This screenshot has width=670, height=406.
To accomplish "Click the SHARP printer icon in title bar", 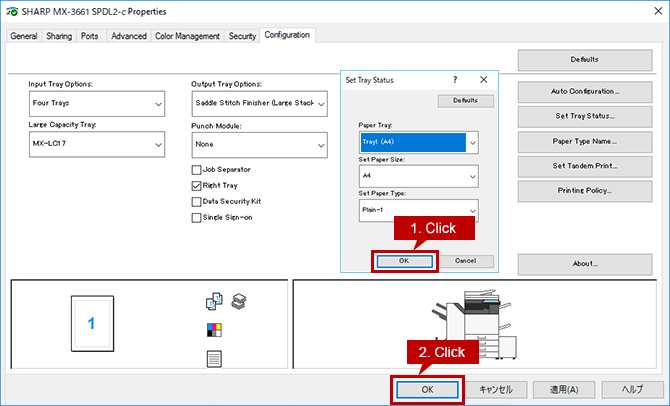I will coord(12,12).
